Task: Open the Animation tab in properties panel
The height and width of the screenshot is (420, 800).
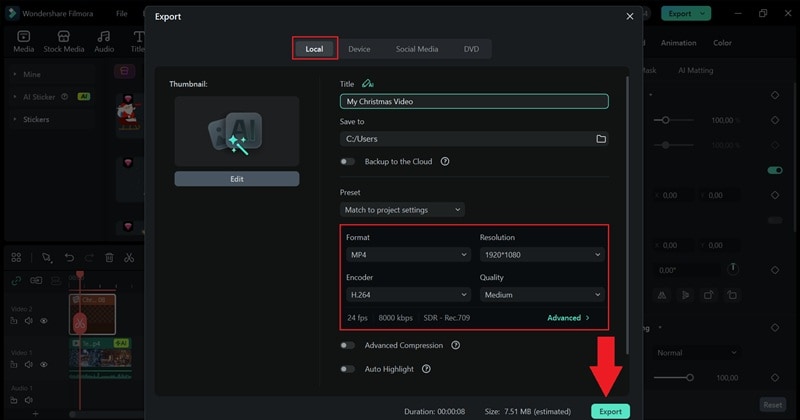Action: (x=679, y=43)
